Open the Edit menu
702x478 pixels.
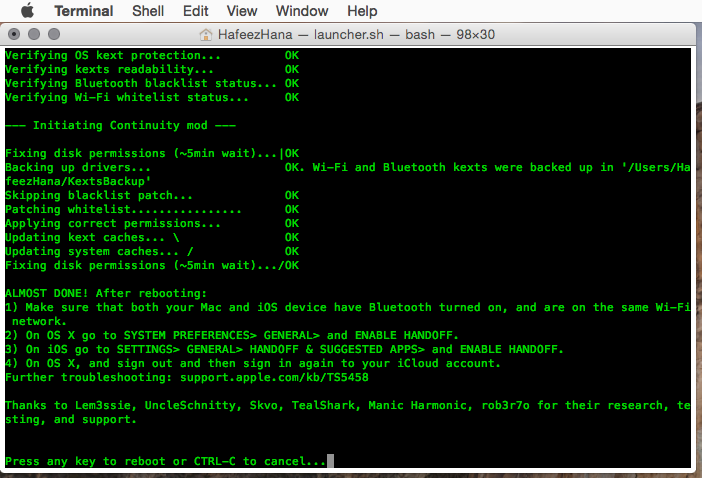pos(196,11)
